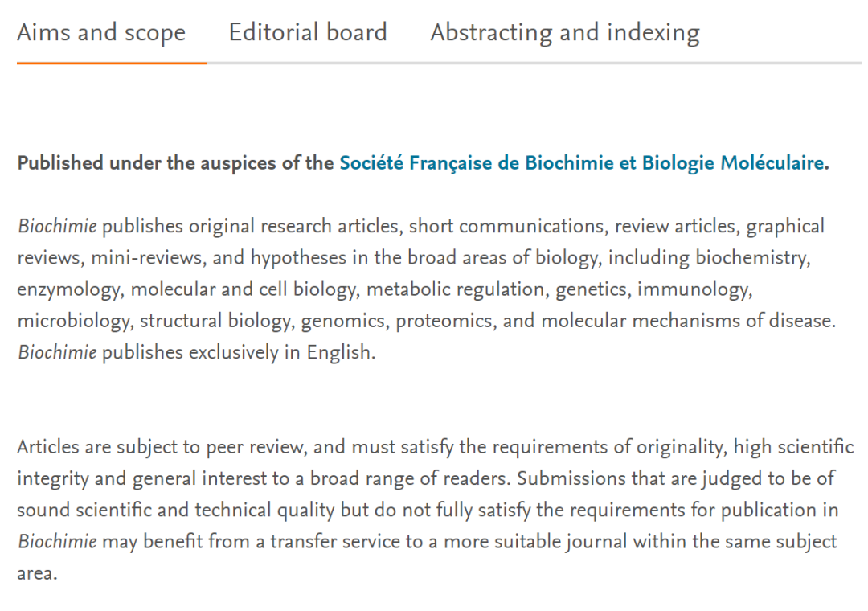Click italic 'Biochimie' before 'may benefit'
Image resolution: width=868 pixels, height=611 pixels.
point(57,542)
